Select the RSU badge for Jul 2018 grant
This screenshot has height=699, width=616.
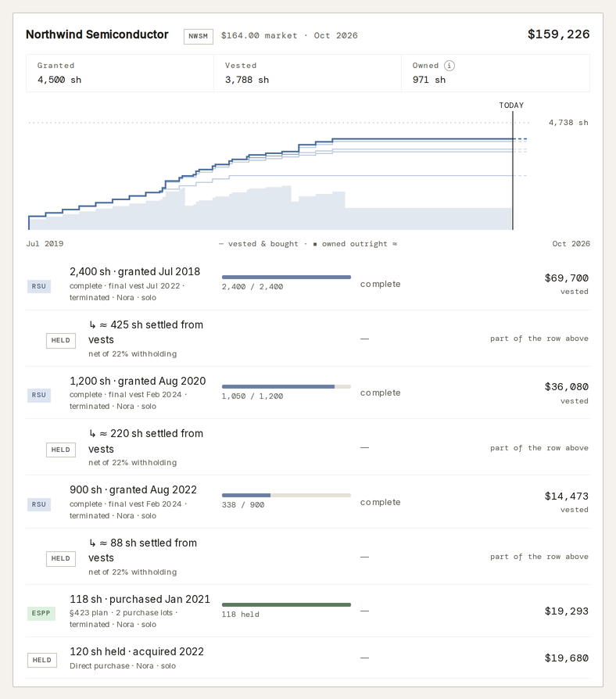[39, 286]
